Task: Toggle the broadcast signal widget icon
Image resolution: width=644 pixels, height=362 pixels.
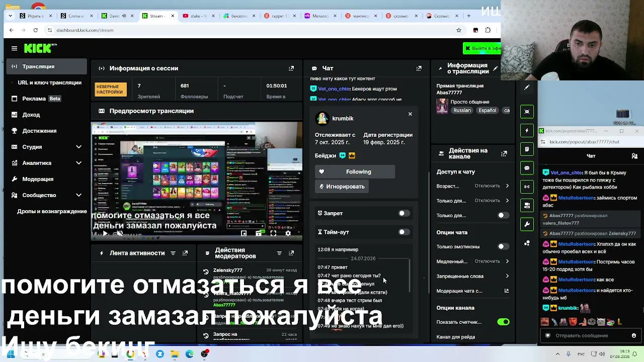Action: click(x=527, y=187)
